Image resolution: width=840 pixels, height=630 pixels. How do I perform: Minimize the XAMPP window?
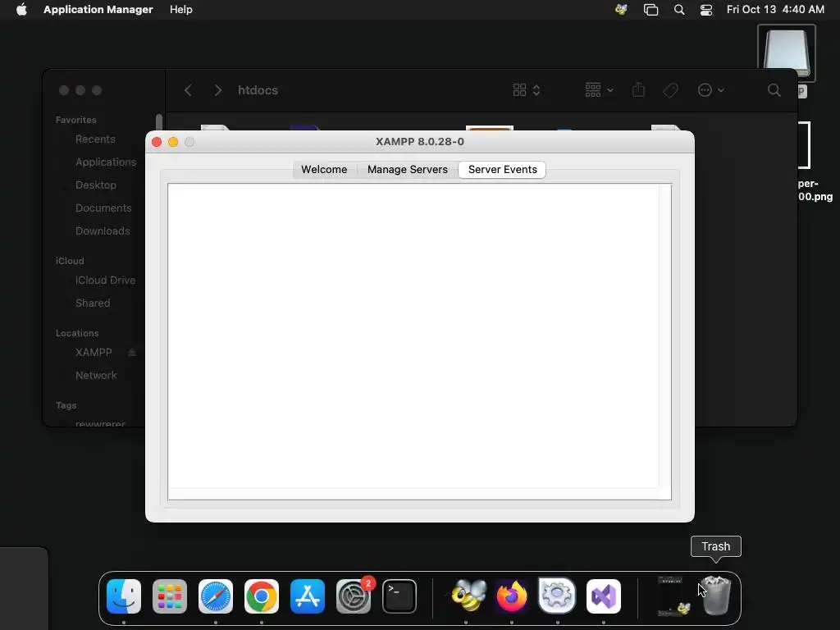click(x=173, y=142)
